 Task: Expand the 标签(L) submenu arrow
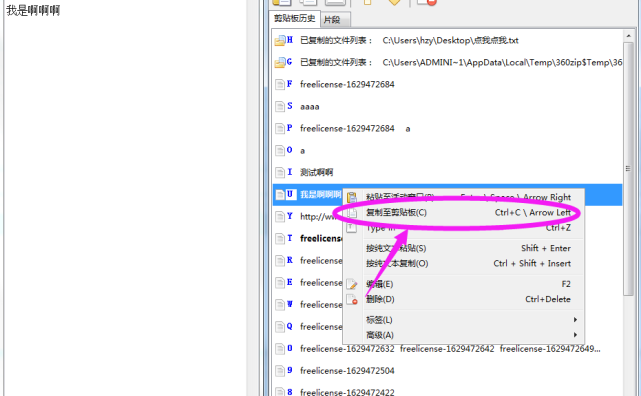tap(575, 320)
